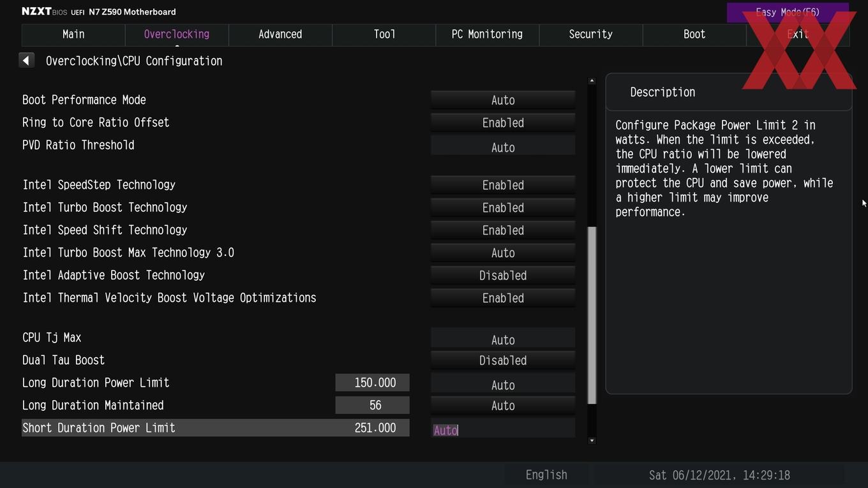
Task: Select Intel SpeedStep Technology label
Action: 99,185
